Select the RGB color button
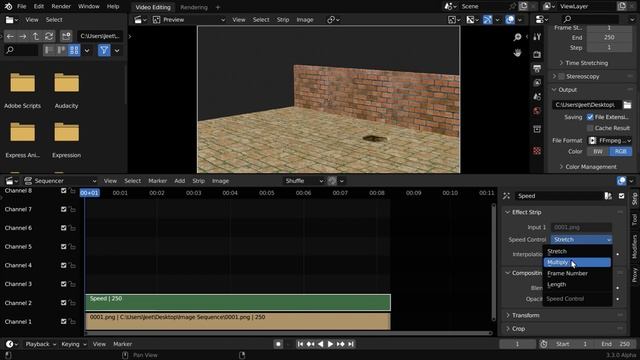Image resolution: width=640 pixels, height=360 pixels. (620, 151)
